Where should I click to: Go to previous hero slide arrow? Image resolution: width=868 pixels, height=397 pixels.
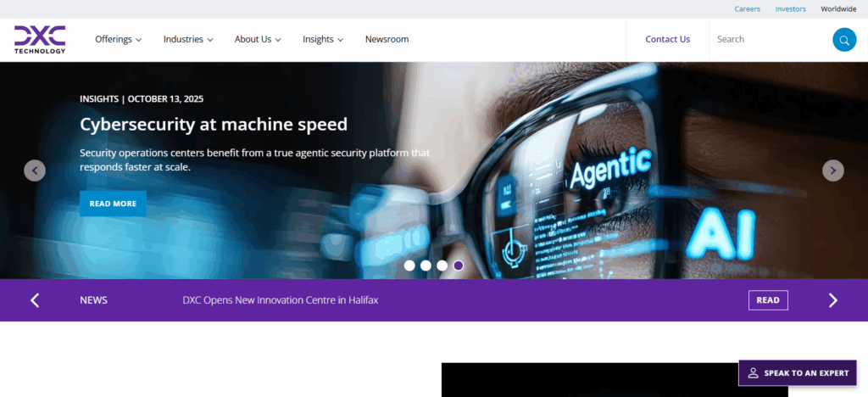(34, 171)
